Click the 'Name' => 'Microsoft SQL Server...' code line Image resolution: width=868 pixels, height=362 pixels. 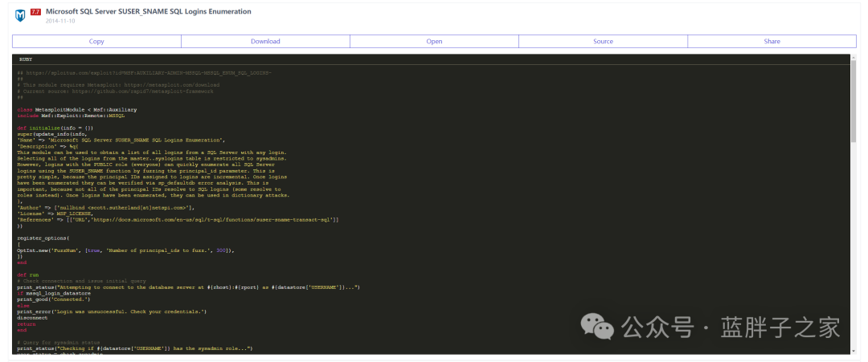[x=121, y=140]
